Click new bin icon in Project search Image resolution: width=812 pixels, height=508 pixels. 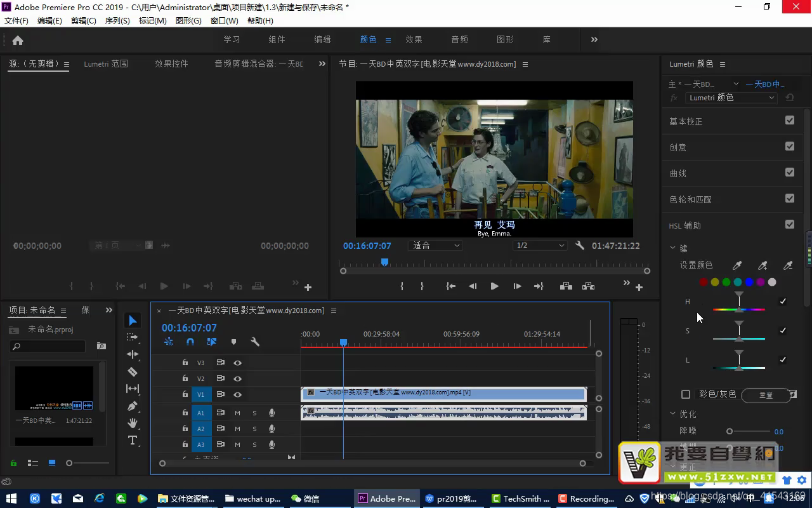pyautogui.click(x=101, y=346)
